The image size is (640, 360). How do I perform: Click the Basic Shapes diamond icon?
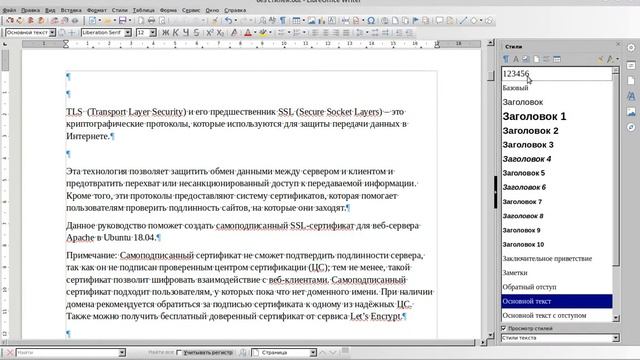(473, 20)
